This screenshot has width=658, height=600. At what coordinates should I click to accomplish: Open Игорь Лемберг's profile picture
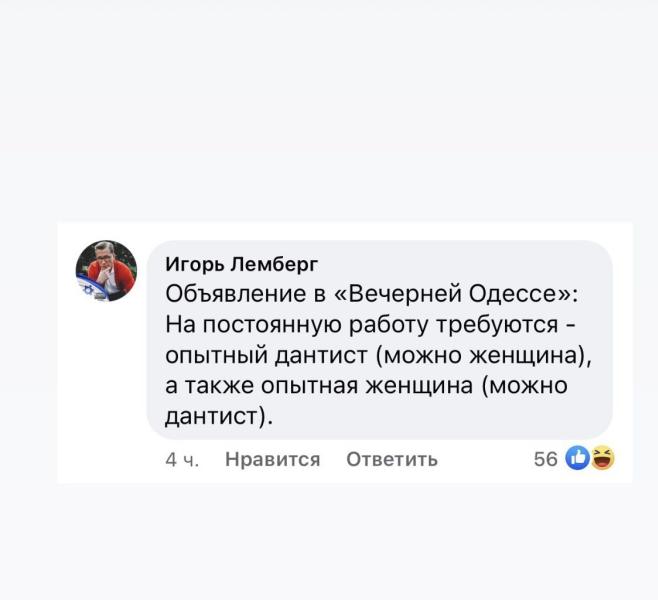(x=106, y=270)
